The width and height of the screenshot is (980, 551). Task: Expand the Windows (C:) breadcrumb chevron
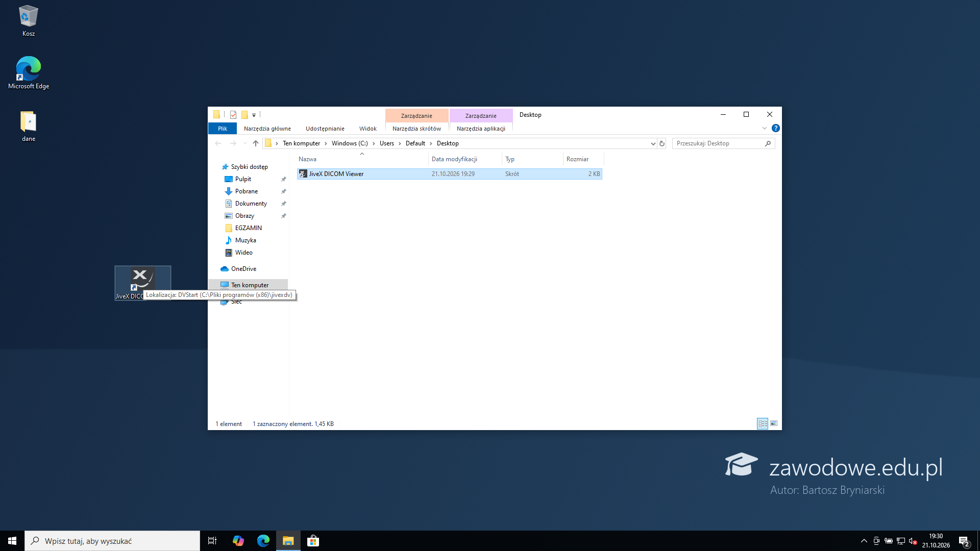[374, 143]
